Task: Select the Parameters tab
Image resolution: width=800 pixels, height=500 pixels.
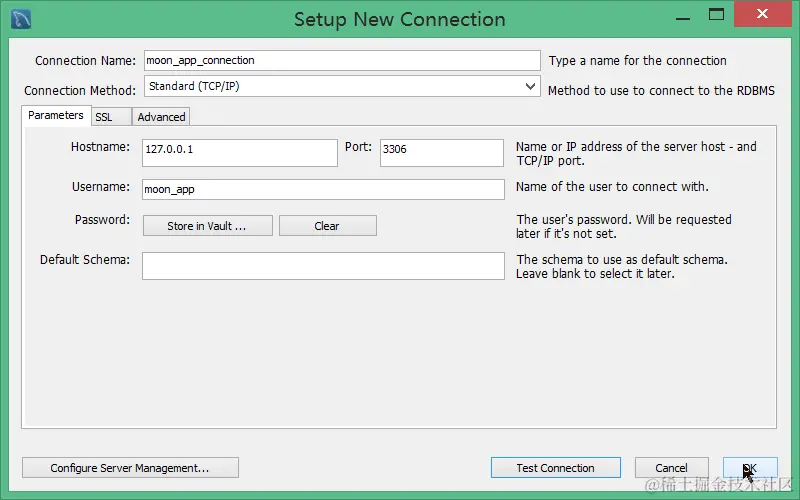Action: [x=56, y=115]
